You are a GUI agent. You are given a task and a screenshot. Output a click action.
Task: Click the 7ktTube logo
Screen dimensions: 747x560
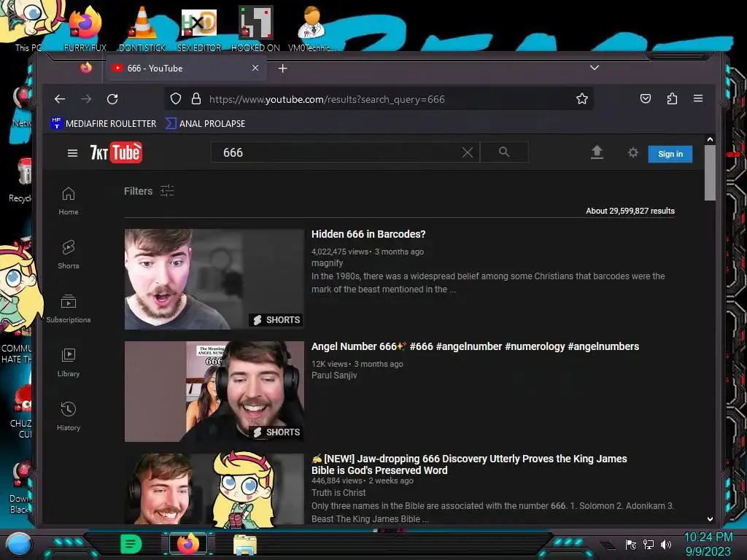(x=116, y=152)
